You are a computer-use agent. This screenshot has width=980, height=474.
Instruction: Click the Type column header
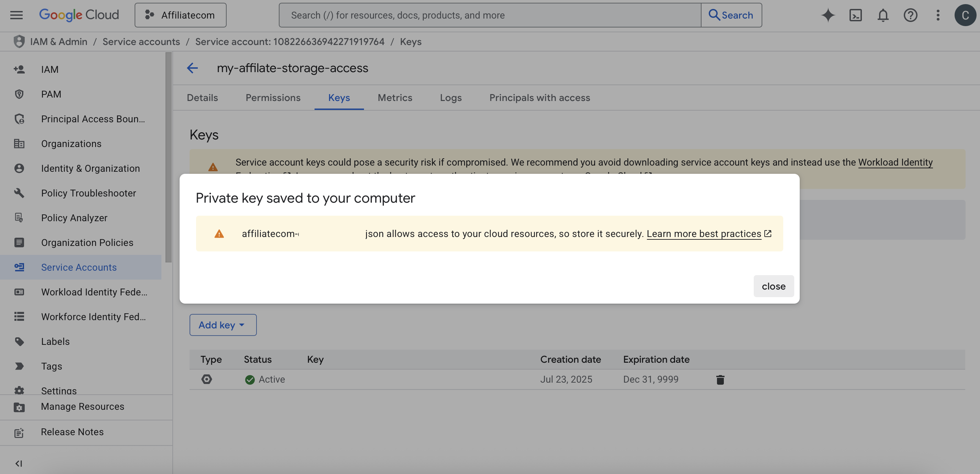coord(211,360)
